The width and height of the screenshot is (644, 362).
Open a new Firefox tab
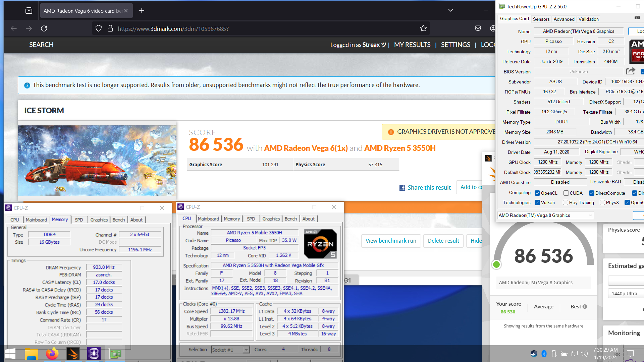142,11
